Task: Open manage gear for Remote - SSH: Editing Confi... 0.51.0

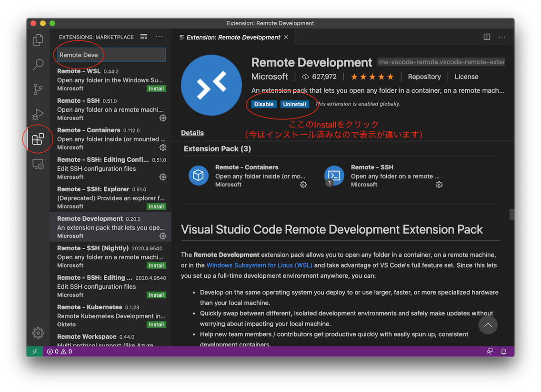Action: (163, 177)
